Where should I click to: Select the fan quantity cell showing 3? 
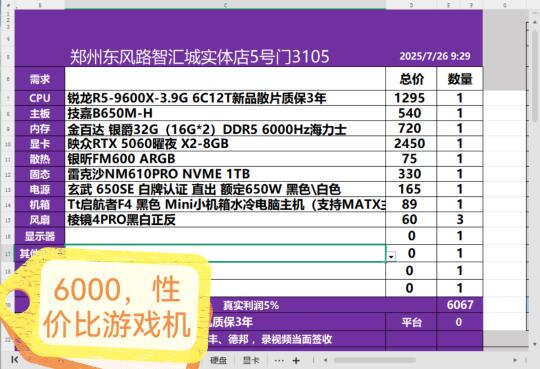click(459, 219)
